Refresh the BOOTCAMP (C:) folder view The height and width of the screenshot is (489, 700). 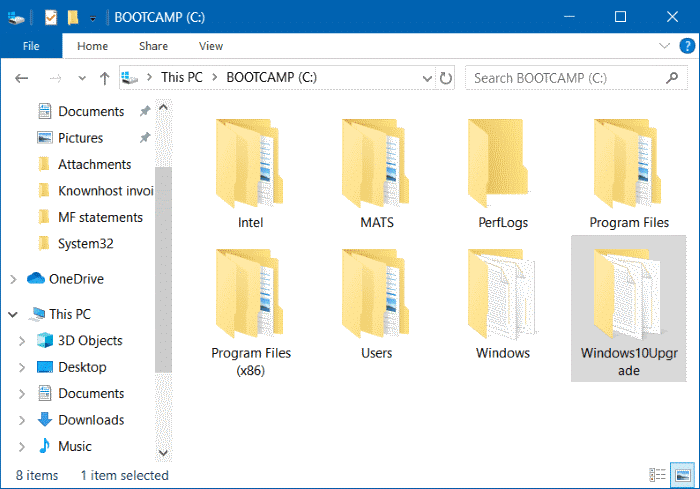(445, 78)
